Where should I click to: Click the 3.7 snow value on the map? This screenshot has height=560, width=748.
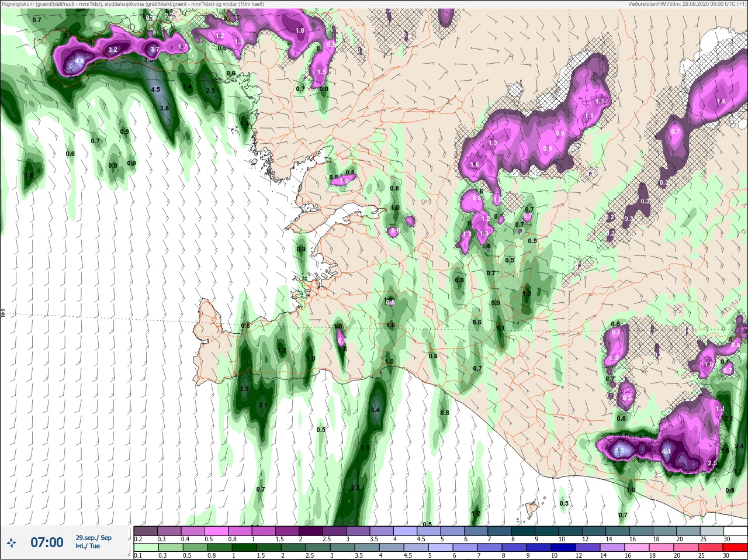click(x=154, y=50)
